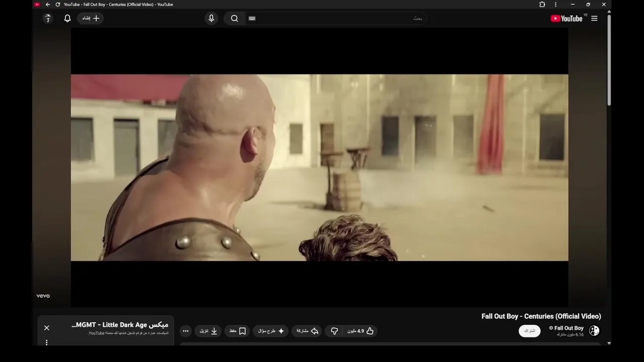Open the Create (+) button
Viewport: 644px width, 362px height.
91,19
